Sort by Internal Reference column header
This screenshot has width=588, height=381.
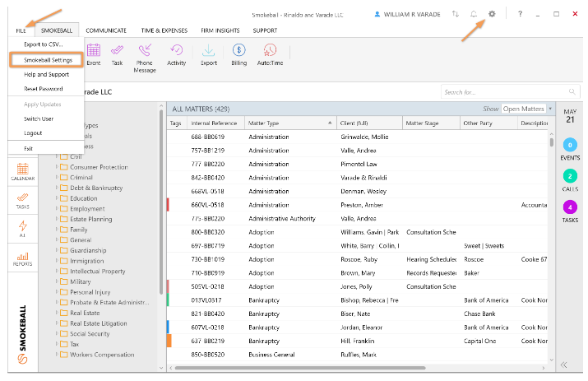click(214, 123)
